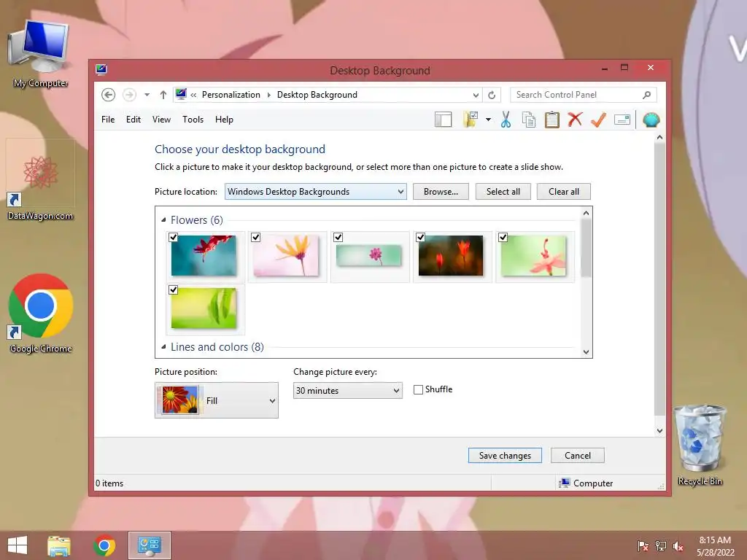Open the Picture location dropdown
This screenshot has width=747, height=560.
pos(315,192)
